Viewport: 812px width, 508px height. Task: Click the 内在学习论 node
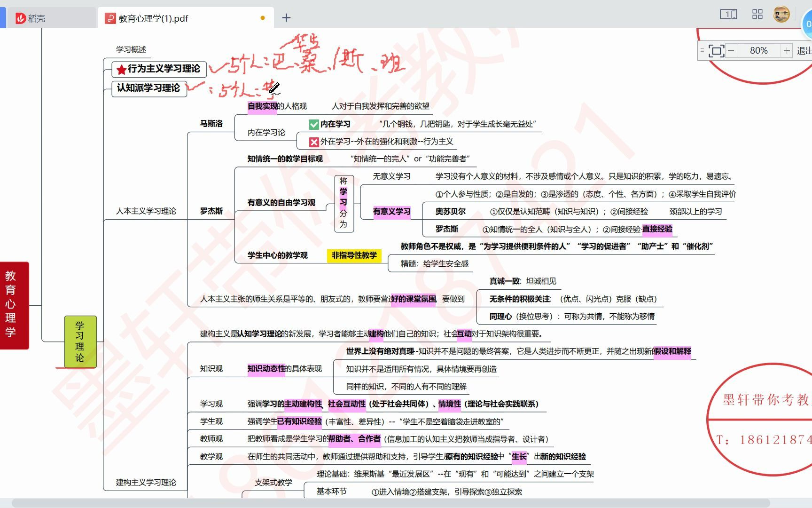click(266, 133)
